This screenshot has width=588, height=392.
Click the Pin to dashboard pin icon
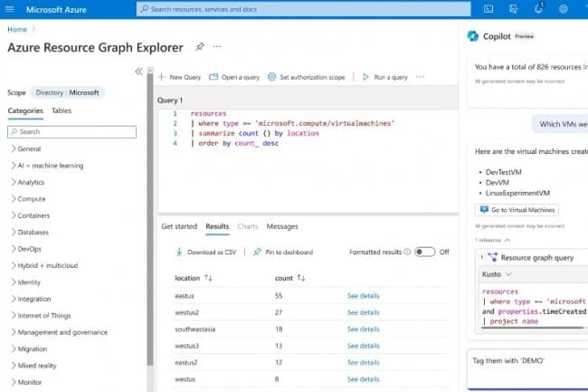pyautogui.click(x=257, y=252)
